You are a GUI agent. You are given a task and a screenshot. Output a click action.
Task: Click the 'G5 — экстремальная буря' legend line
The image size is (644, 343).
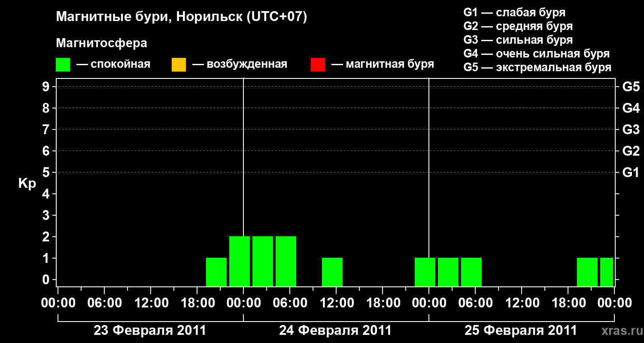[x=538, y=68]
